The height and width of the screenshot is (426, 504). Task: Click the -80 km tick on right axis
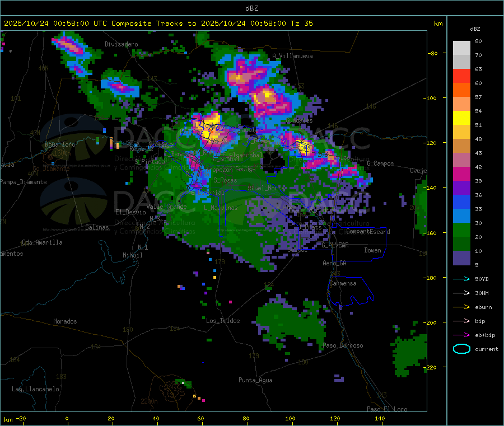(433, 53)
